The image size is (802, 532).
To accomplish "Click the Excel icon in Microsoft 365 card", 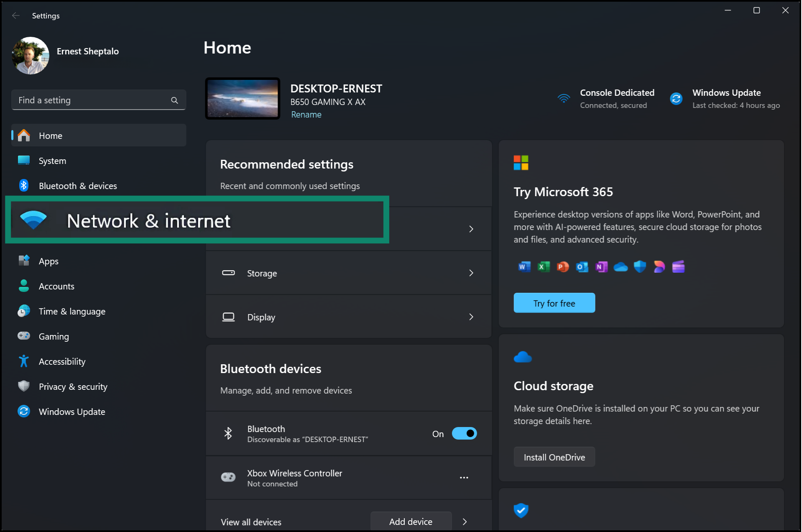I will [543, 266].
